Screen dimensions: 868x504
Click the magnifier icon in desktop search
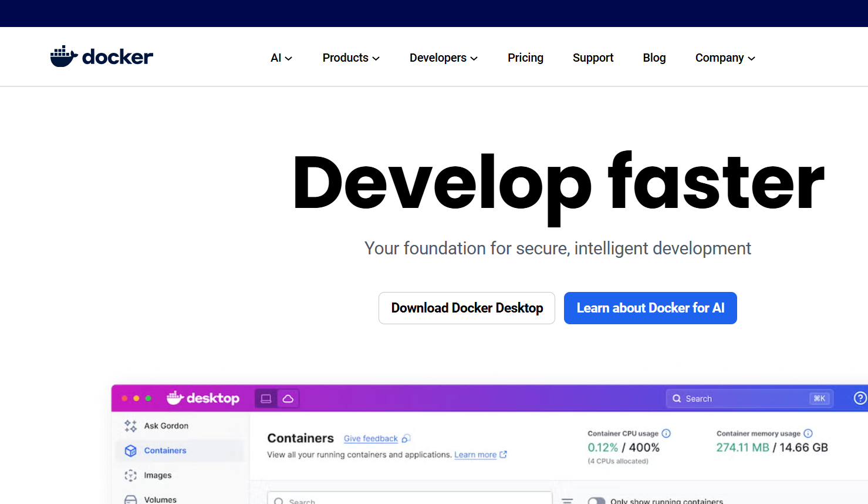677,398
